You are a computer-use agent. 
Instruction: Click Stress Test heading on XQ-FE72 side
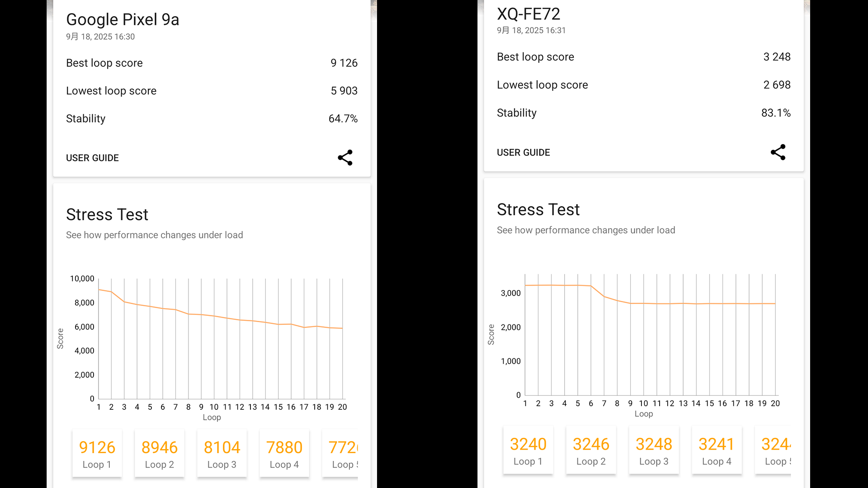point(538,210)
